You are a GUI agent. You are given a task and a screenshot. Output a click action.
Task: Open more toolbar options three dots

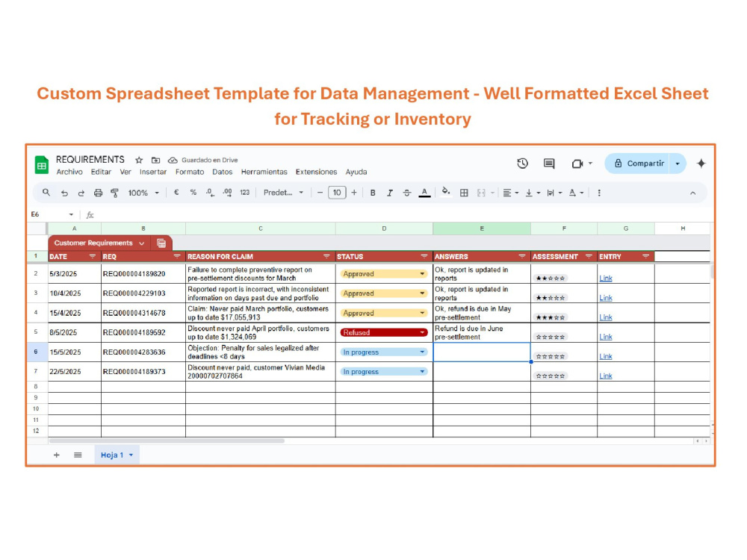point(599,193)
